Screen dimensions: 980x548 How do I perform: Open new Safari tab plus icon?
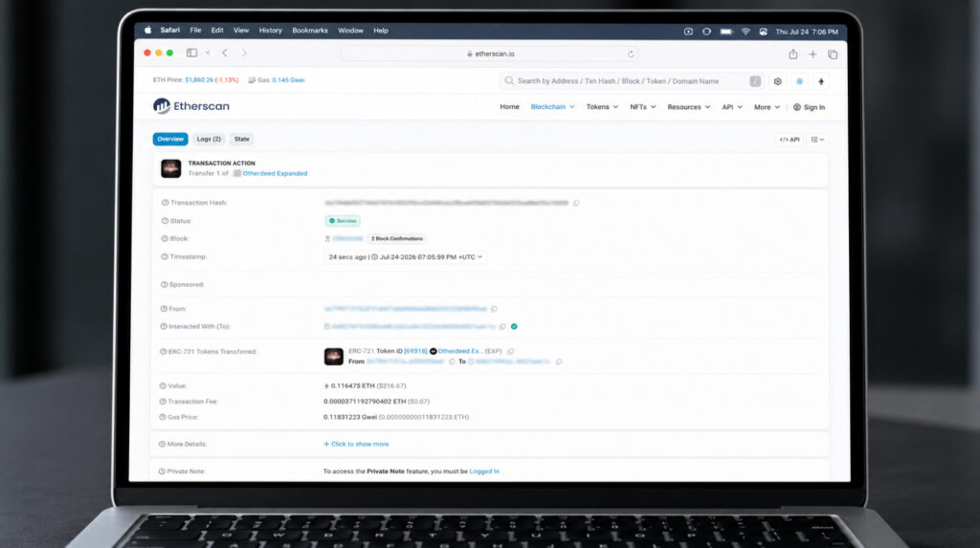(x=813, y=55)
